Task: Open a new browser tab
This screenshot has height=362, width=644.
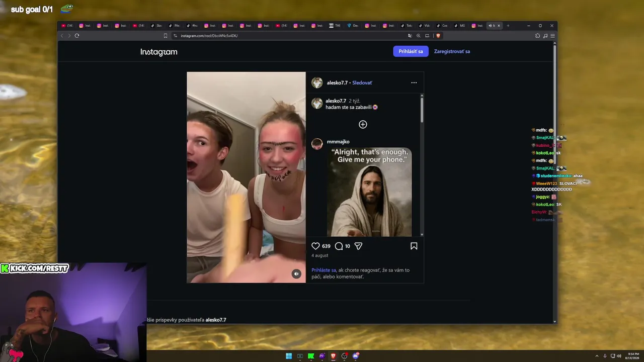Action: [x=508, y=26]
